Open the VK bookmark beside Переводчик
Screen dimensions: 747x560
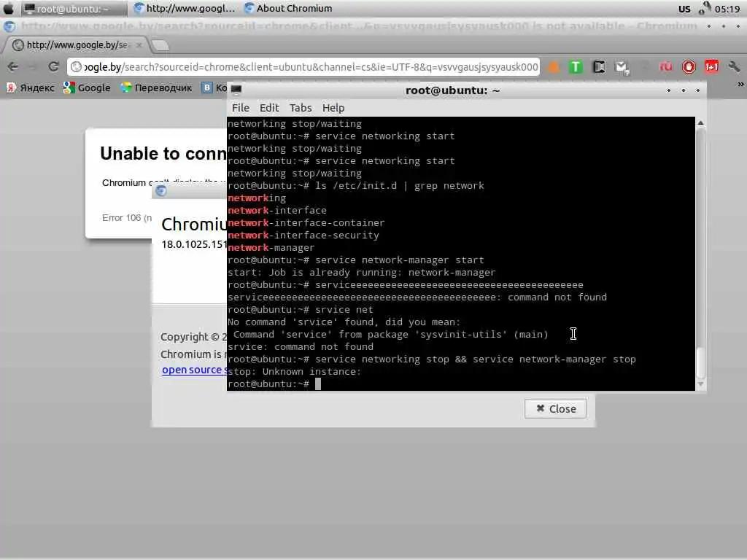tap(214, 87)
